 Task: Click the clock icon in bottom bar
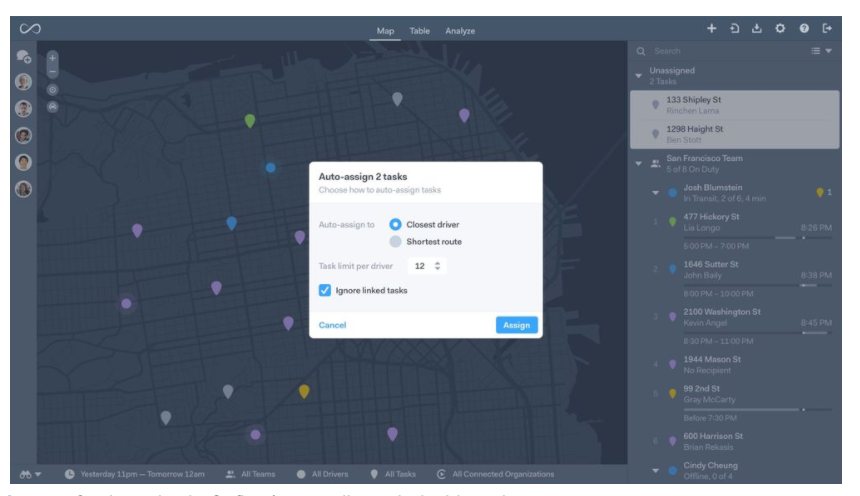pos(70,474)
